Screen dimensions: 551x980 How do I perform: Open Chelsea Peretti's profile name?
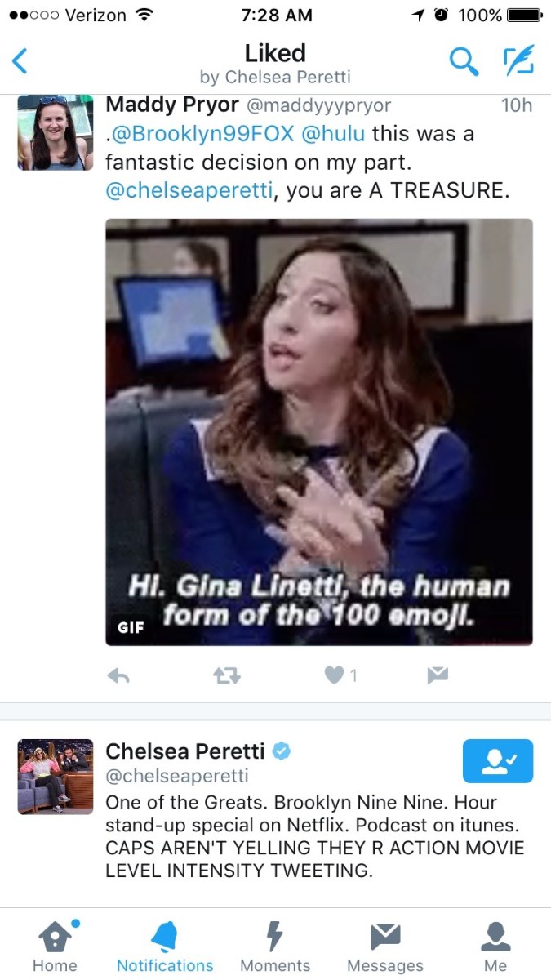pyautogui.click(x=185, y=751)
